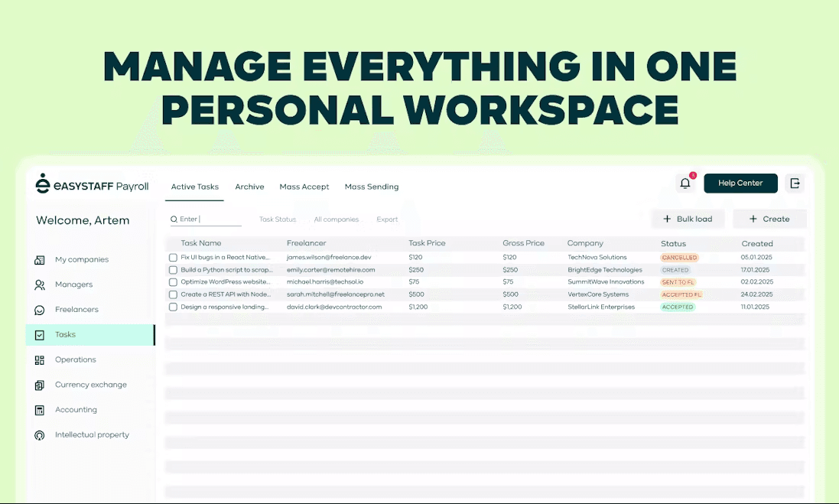Check the box for Fix UI bugs task
This screenshot has height=504, width=839.
point(173,258)
